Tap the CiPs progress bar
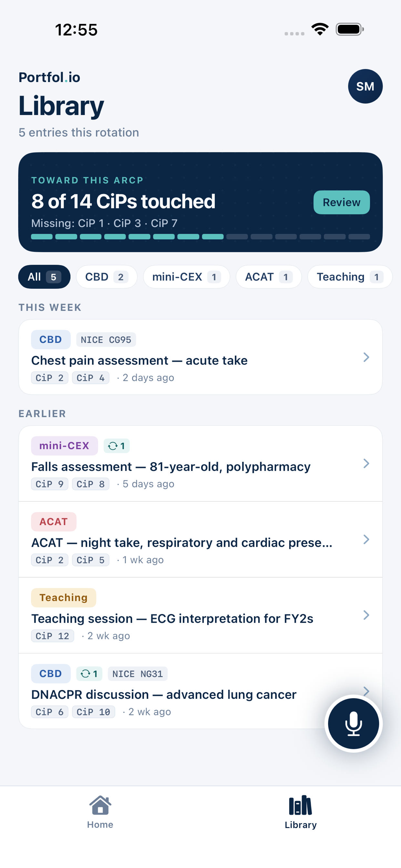401x868 pixels. pyautogui.click(x=200, y=237)
